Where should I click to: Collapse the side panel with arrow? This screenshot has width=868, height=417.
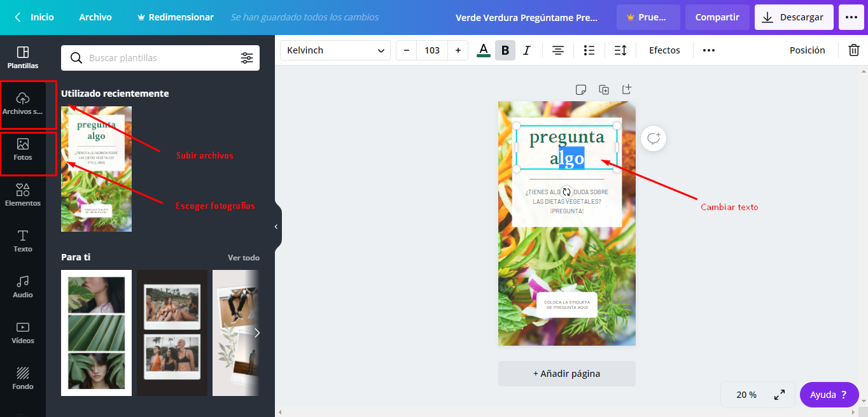coord(276,227)
